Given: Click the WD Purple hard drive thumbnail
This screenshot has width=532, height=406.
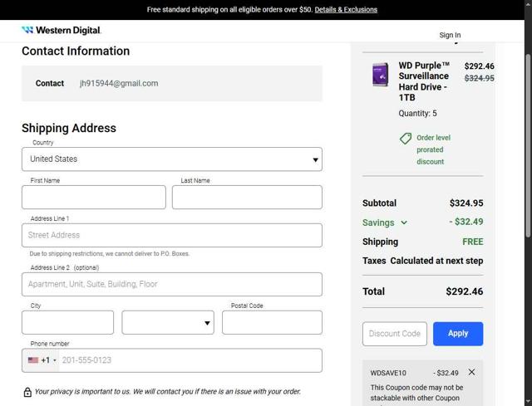Looking at the screenshot, I should coord(381,74).
